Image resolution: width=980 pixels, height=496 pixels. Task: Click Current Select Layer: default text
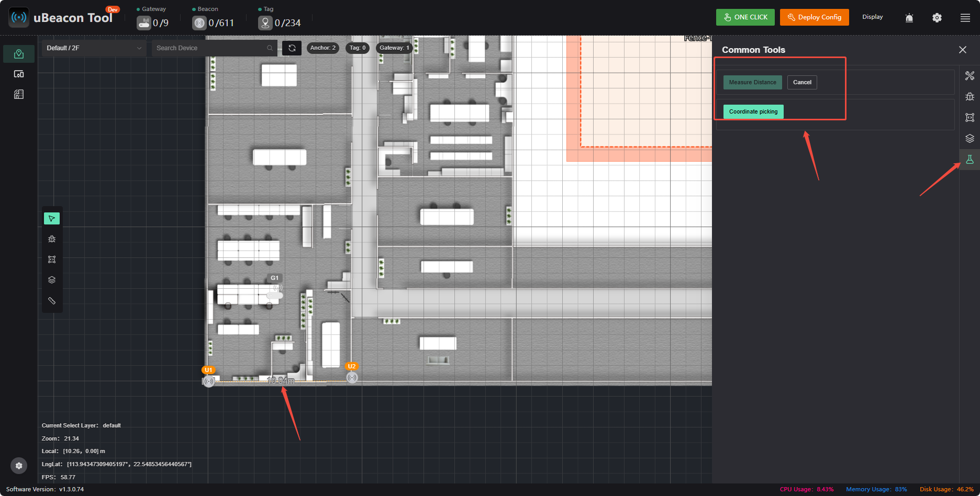click(x=81, y=425)
